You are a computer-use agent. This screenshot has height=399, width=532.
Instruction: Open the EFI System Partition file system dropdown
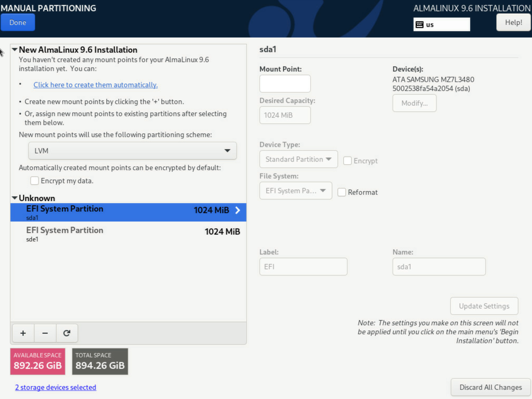click(x=296, y=191)
